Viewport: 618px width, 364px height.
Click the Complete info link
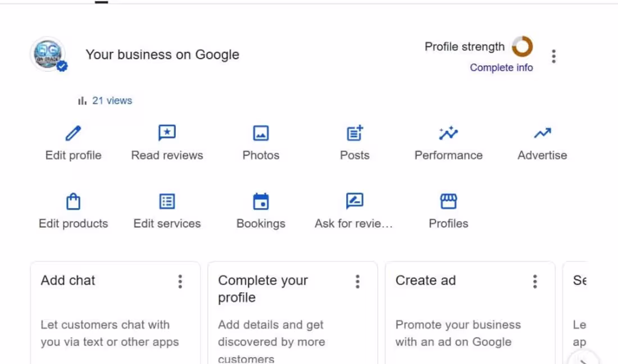(501, 68)
